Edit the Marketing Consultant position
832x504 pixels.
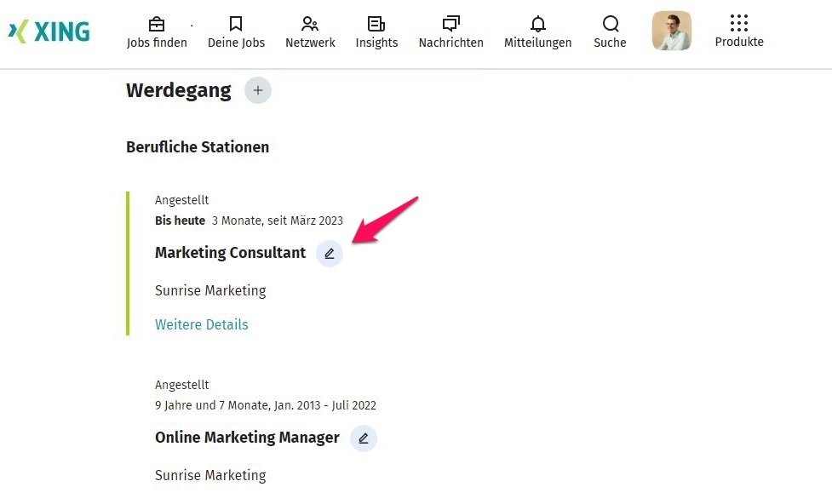(x=330, y=254)
